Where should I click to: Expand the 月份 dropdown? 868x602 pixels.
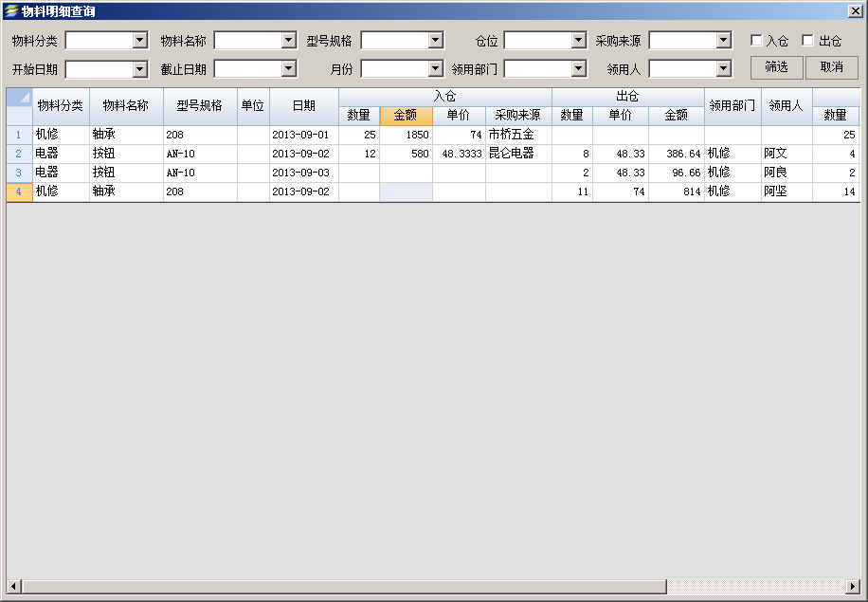pyautogui.click(x=436, y=69)
